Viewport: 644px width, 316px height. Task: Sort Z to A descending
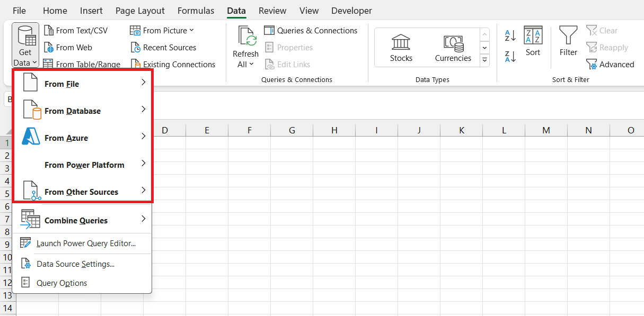(510, 56)
